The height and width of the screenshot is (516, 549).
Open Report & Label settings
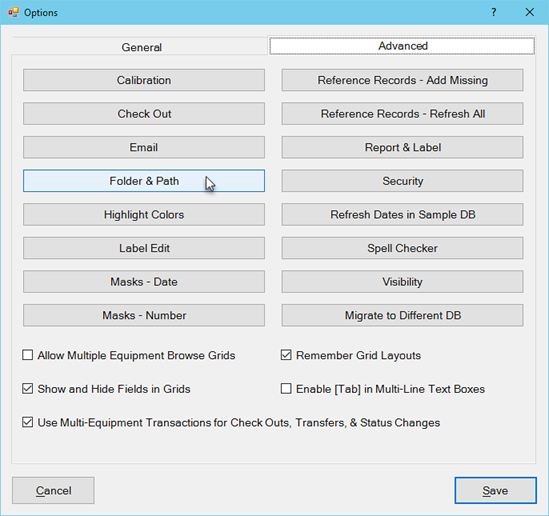(x=403, y=147)
